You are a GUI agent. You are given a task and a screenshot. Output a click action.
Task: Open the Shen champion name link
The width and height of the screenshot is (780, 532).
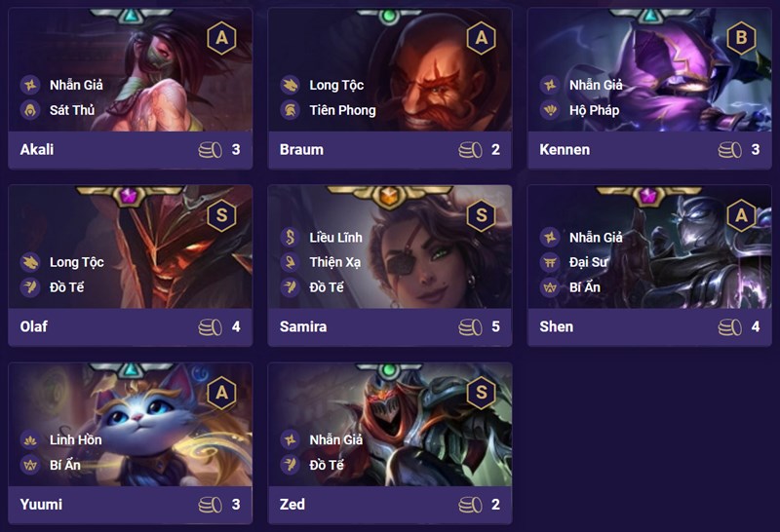[x=556, y=326]
